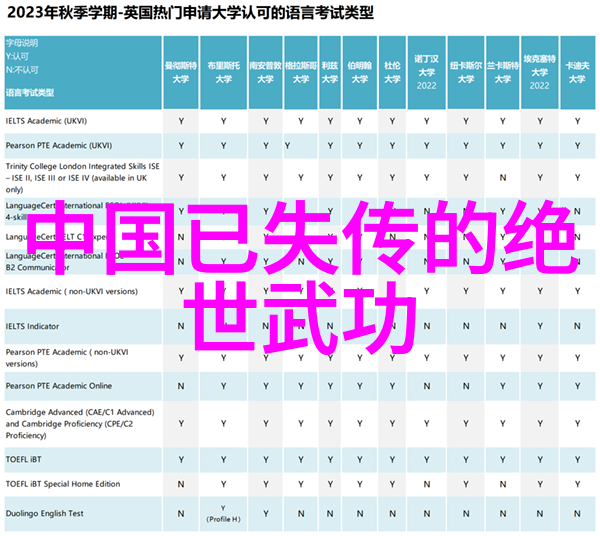Click the 'Y' in TOEFL iBT row under 利兹大学
This screenshot has width=600, height=536.
(x=330, y=460)
